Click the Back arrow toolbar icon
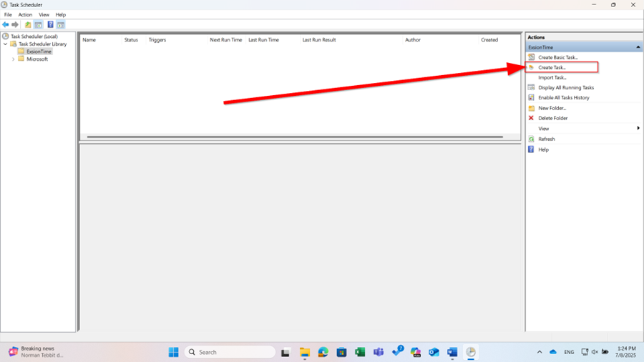Image resolution: width=644 pixels, height=362 pixels. 6,24
